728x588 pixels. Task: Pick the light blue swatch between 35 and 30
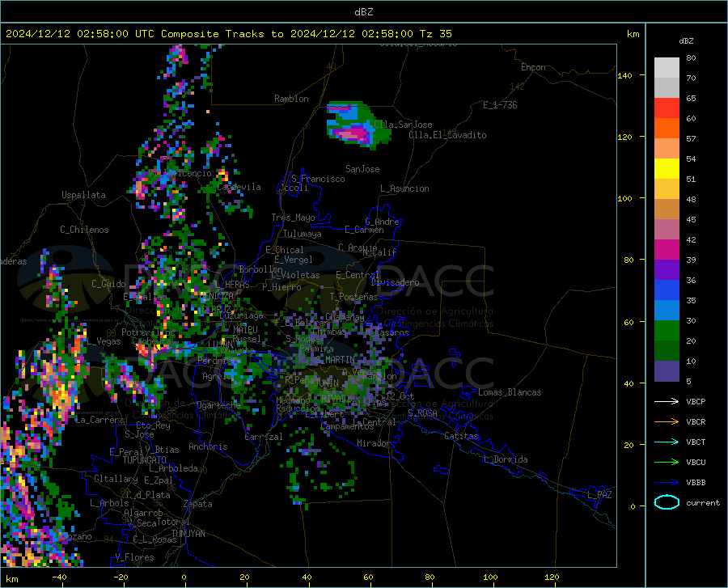point(667,311)
